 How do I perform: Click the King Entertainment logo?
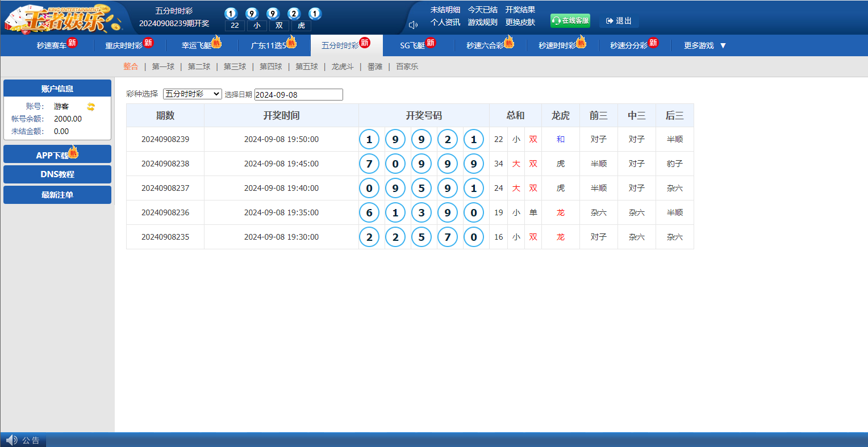(62, 18)
